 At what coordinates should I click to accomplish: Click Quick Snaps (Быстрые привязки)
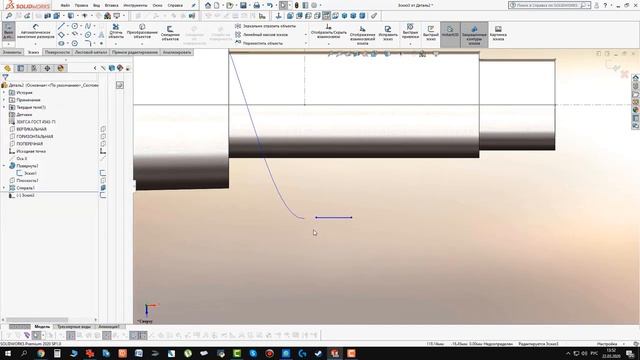pos(410,31)
